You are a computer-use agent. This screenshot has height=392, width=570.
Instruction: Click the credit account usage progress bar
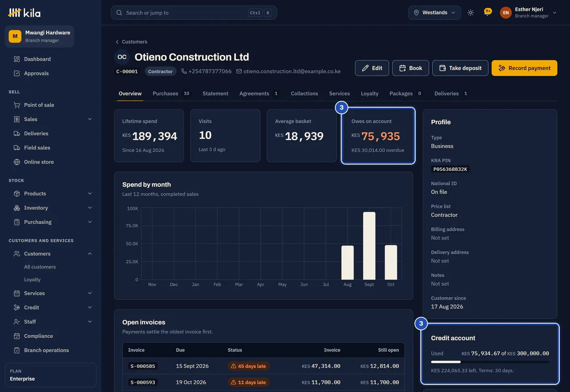[490, 362]
